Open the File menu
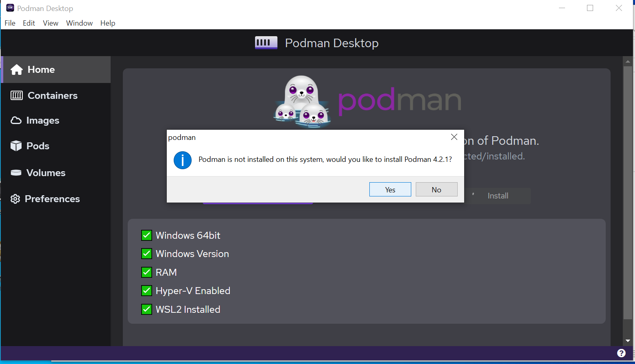Viewport: 635px width, 364px height. [10, 23]
